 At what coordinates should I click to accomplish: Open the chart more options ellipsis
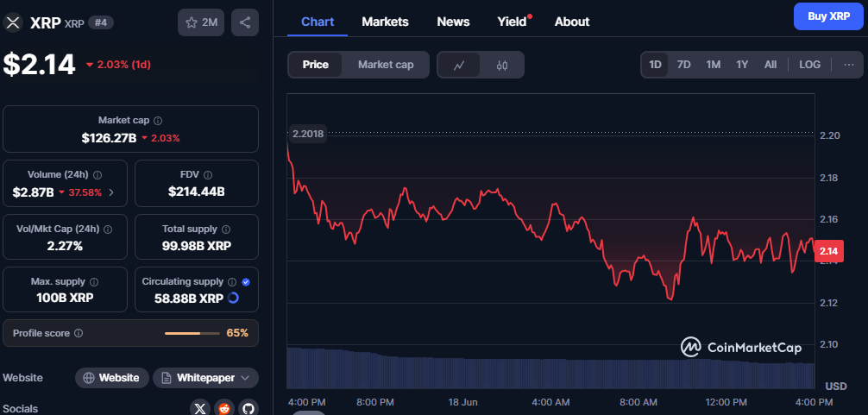pos(849,65)
